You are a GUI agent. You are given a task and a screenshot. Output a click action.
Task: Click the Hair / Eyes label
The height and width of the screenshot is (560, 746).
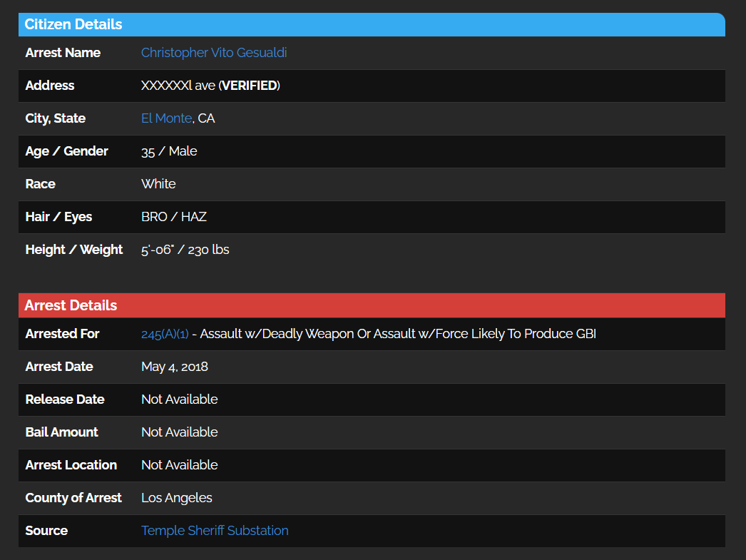coord(58,217)
